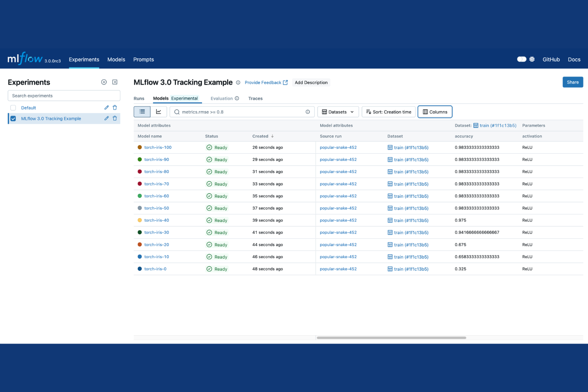Open the train dataset in the torch-iris-100 row

coord(408,147)
